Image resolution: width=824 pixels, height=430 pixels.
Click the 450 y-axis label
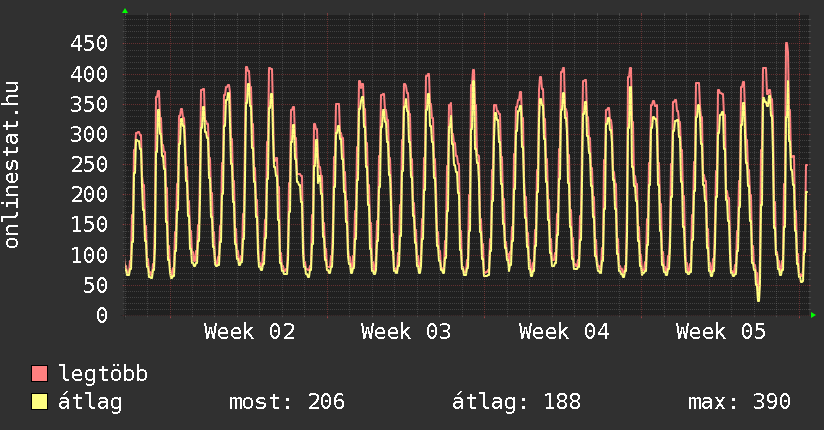tap(88, 44)
